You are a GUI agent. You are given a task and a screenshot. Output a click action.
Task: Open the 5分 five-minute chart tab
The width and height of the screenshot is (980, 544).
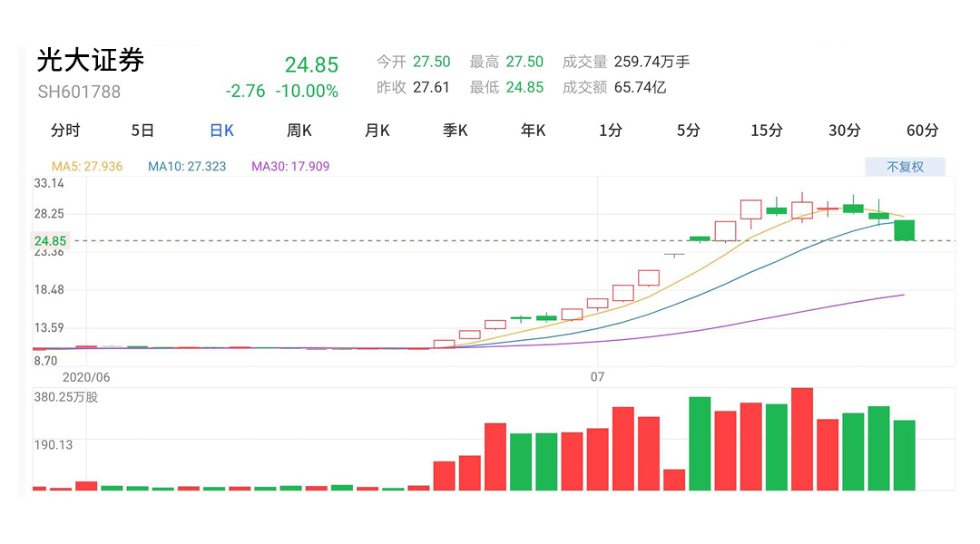coord(688,130)
